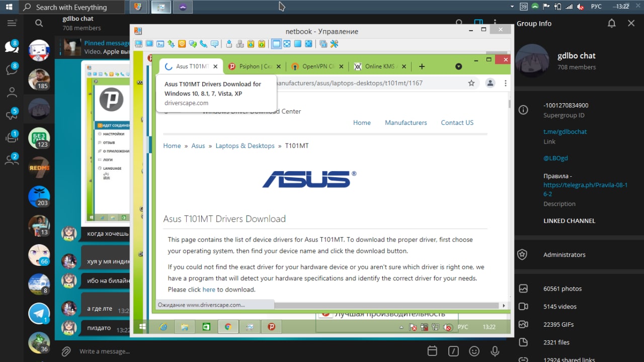Viewport: 644px width, 362px height.
Task: Click the bot commands slash icon
Action: coord(453,351)
